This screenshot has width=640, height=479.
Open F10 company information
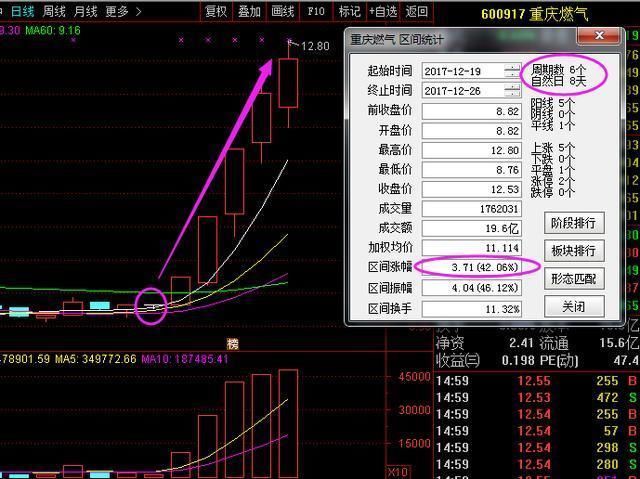316,11
